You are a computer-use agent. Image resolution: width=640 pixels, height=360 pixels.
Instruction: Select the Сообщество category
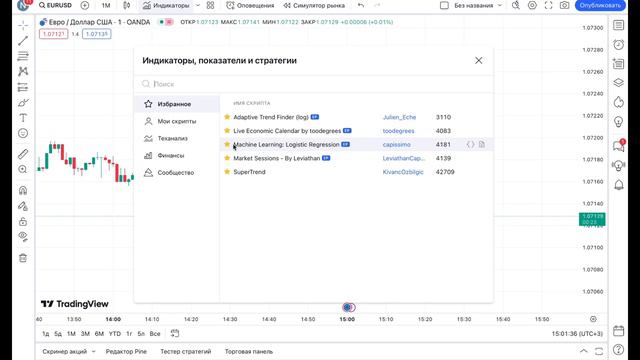pos(177,173)
